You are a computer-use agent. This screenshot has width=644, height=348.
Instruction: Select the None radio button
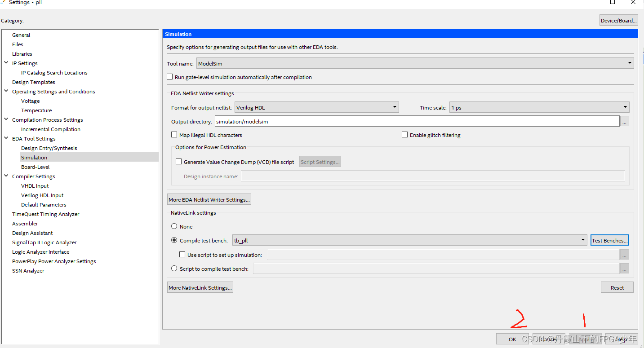click(174, 226)
